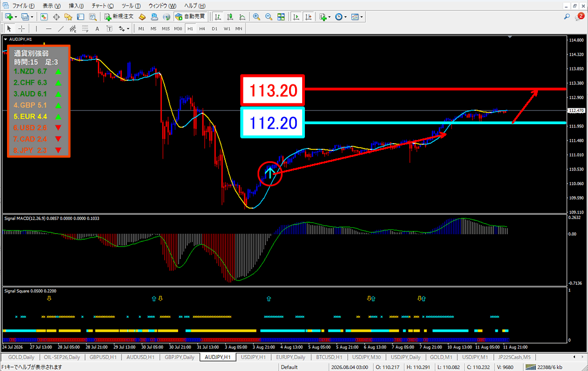588x371 pixels.
Task: Open the AUDJPY,H1 chart title triangle menu
Action: [5, 39]
